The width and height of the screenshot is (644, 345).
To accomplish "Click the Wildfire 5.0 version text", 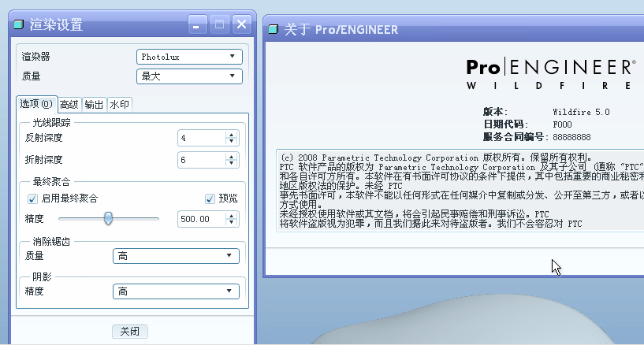I will point(581,112).
